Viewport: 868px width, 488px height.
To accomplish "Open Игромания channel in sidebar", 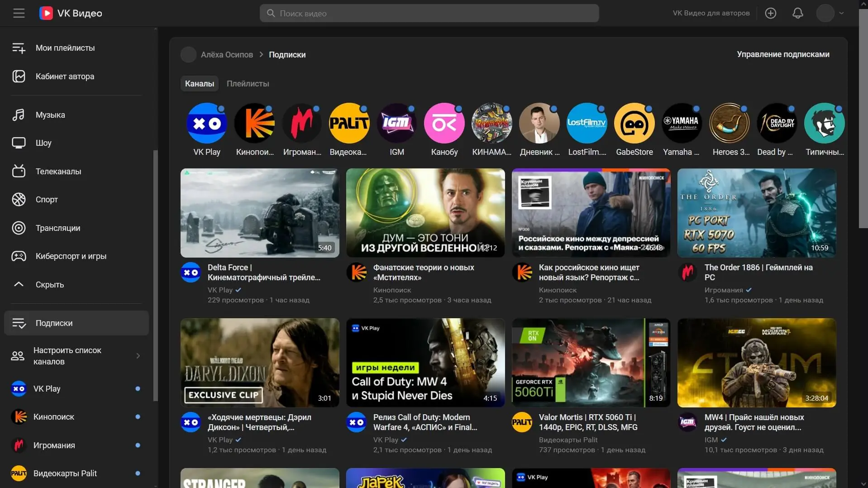I will 76,445.
